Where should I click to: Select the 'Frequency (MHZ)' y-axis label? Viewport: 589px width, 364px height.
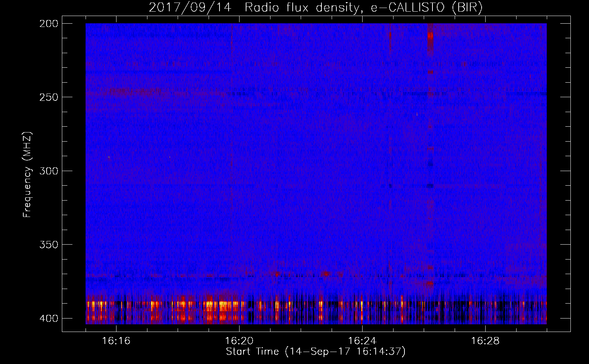(x=27, y=174)
